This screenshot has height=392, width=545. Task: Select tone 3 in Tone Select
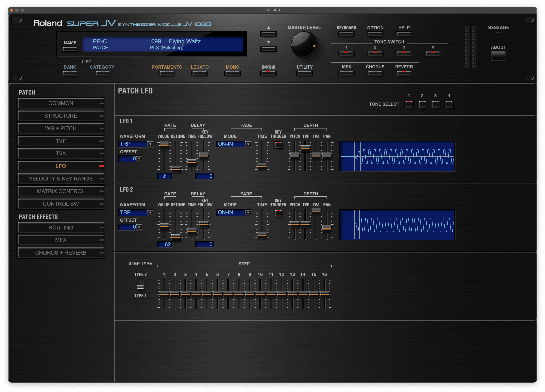[436, 104]
